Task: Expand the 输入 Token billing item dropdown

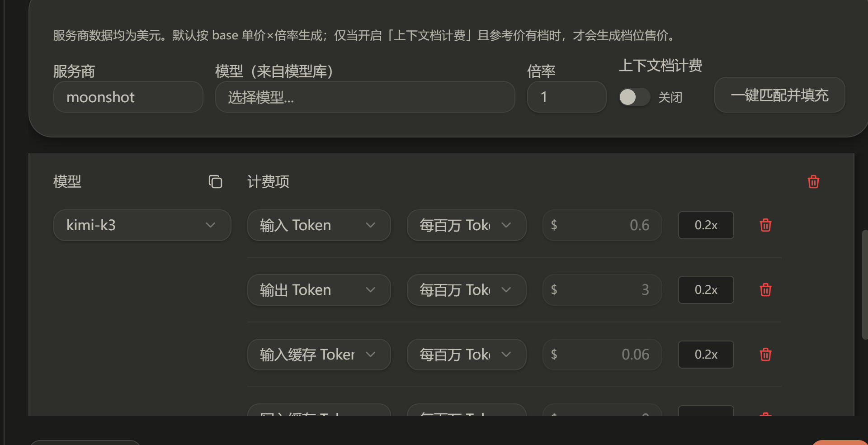Action: [x=319, y=225]
